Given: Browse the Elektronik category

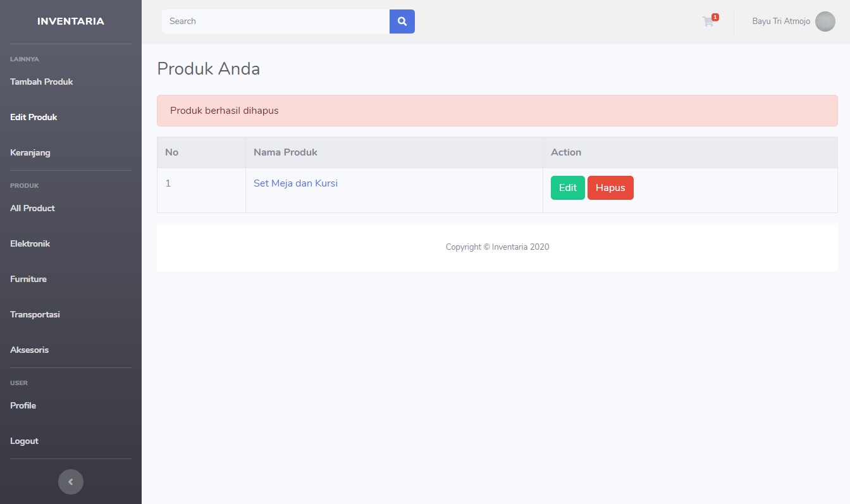Looking at the screenshot, I should point(30,243).
